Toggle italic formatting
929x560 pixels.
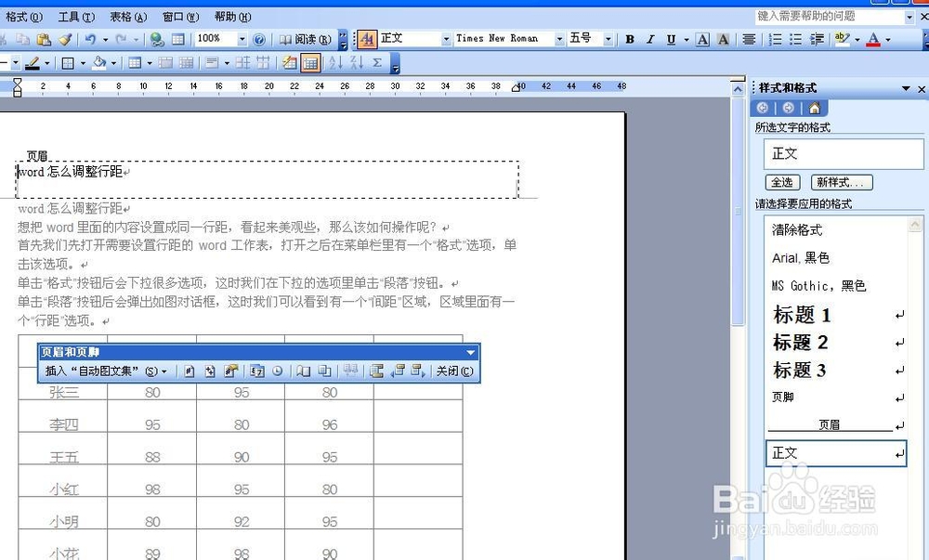[x=648, y=39]
